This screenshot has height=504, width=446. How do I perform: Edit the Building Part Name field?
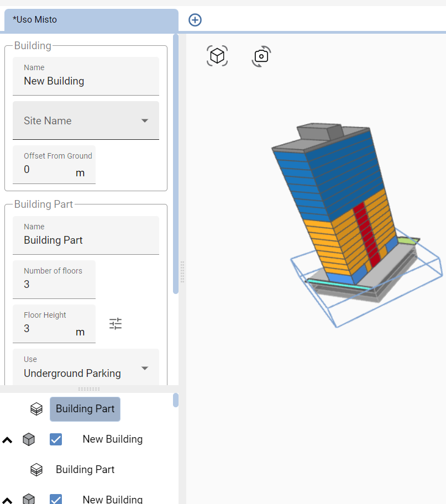point(86,235)
